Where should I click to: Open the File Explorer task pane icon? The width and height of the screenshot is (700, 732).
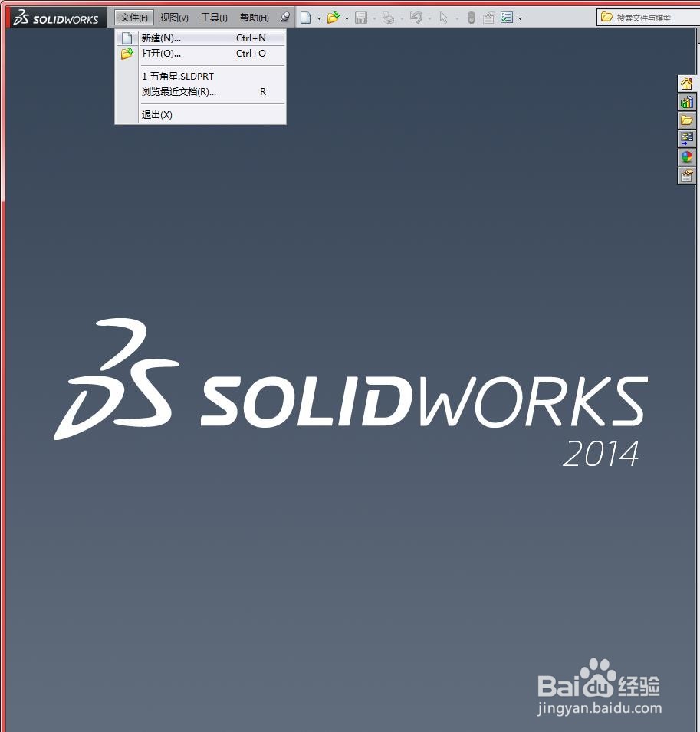(x=686, y=120)
